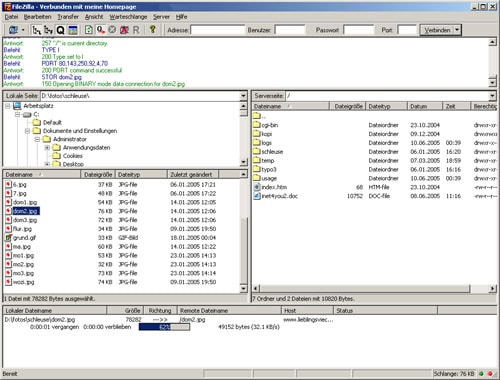The width and height of the screenshot is (500, 380).
Task: Select the cgi-bin folder on server
Action: (x=266, y=125)
